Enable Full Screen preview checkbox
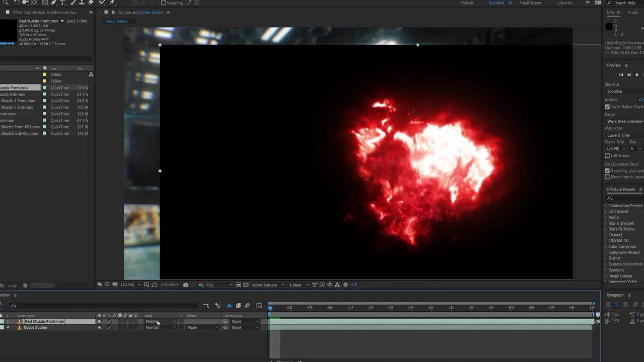Screen dimensions: 644x362 pos(607,155)
